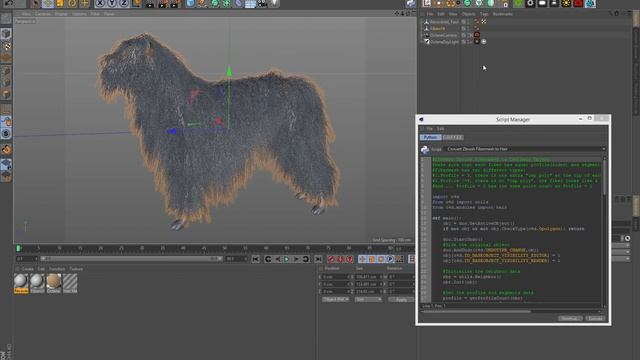Open the spline pen tool icon
Viewport: 640px width, 360px height.
202,4
